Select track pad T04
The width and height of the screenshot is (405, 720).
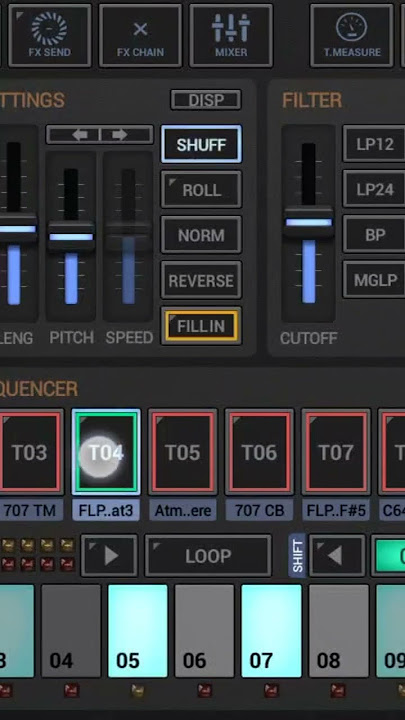tap(106, 452)
